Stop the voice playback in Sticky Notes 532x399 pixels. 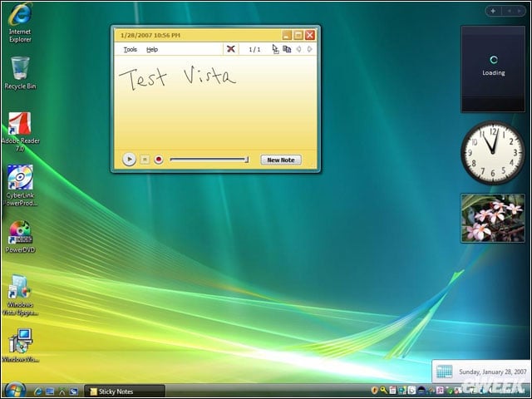point(145,160)
